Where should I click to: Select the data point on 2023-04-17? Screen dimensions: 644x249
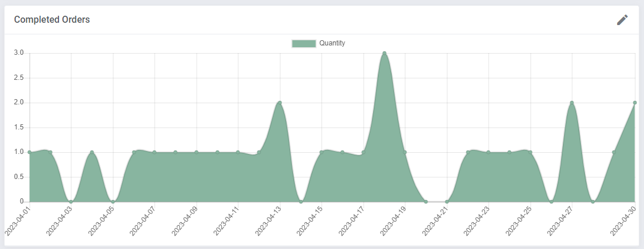point(364,152)
